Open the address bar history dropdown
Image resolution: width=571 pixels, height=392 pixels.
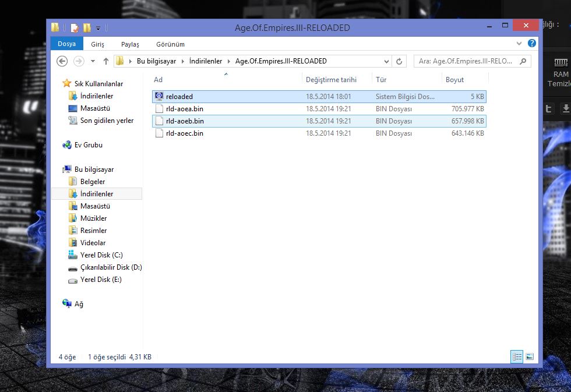[386, 62]
